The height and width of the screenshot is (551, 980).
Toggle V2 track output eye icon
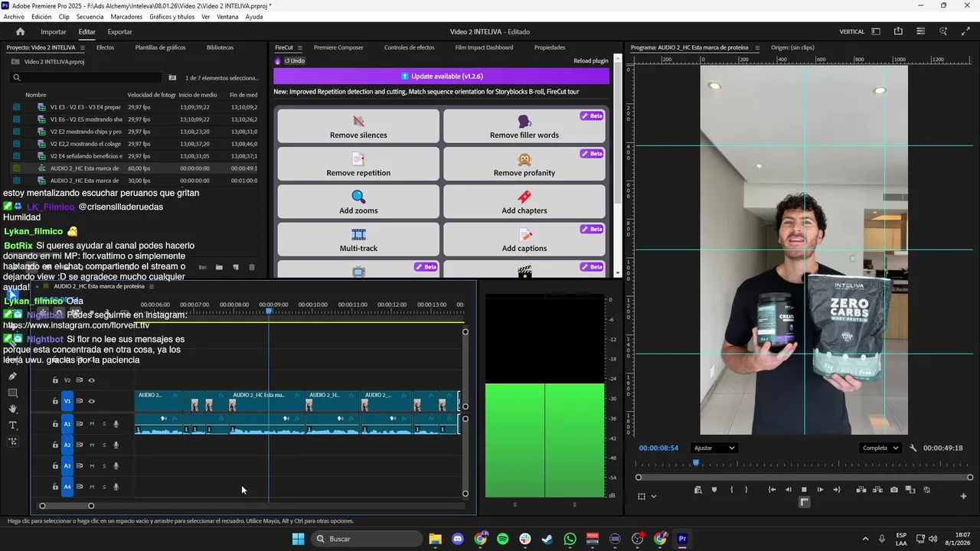92,380
